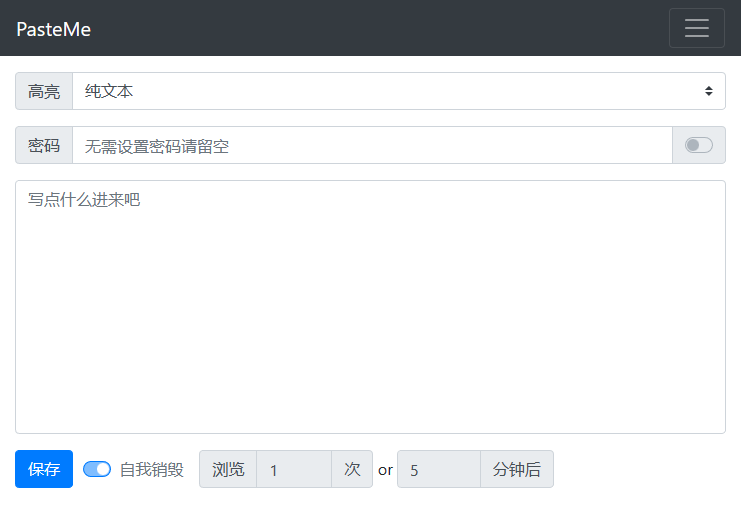Select the minutes field showing 5
This screenshot has height=505, width=741.
(439, 469)
